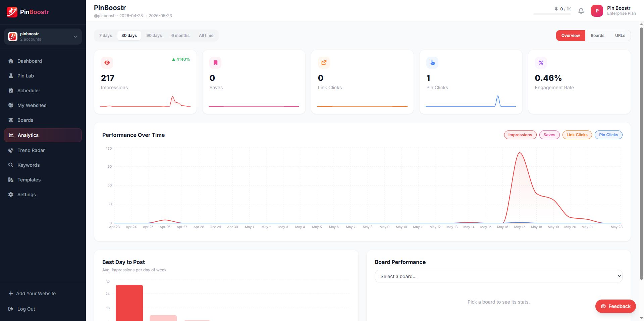The height and width of the screenshot is (321, 644).
Task: Click the profile avatar with letter P
Action: (597, 11)
